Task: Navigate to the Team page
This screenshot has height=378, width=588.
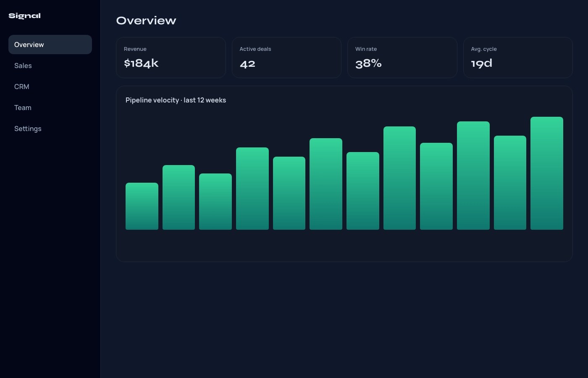Action: tap(50, 108)
